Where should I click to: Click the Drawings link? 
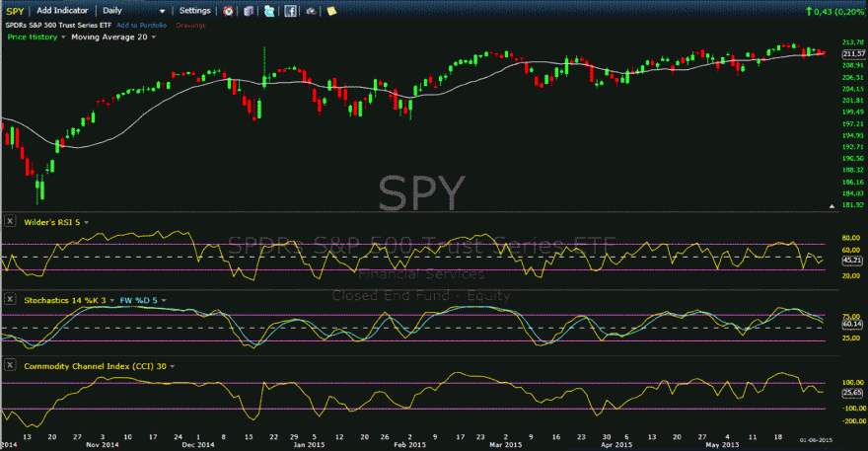(x=191, y=25)
